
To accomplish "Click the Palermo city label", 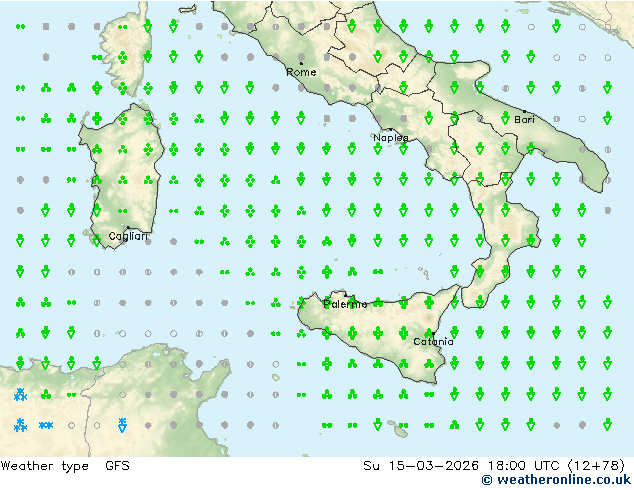I will coord(345,304).
